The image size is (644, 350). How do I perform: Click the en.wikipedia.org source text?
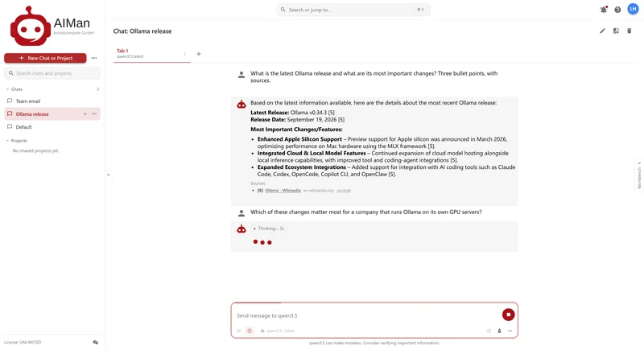(x=318, y=191)
